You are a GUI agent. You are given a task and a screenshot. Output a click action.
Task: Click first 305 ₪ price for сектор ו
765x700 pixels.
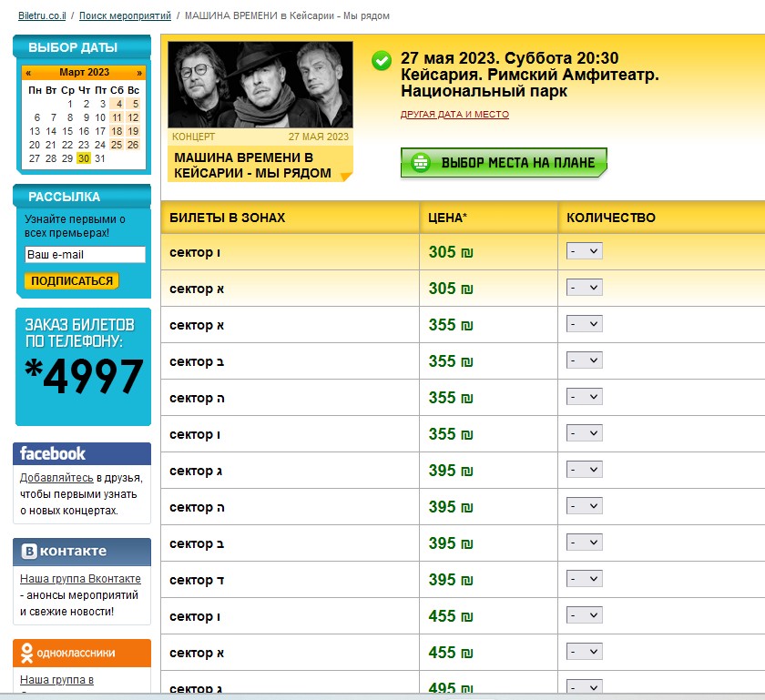[451, 252]
